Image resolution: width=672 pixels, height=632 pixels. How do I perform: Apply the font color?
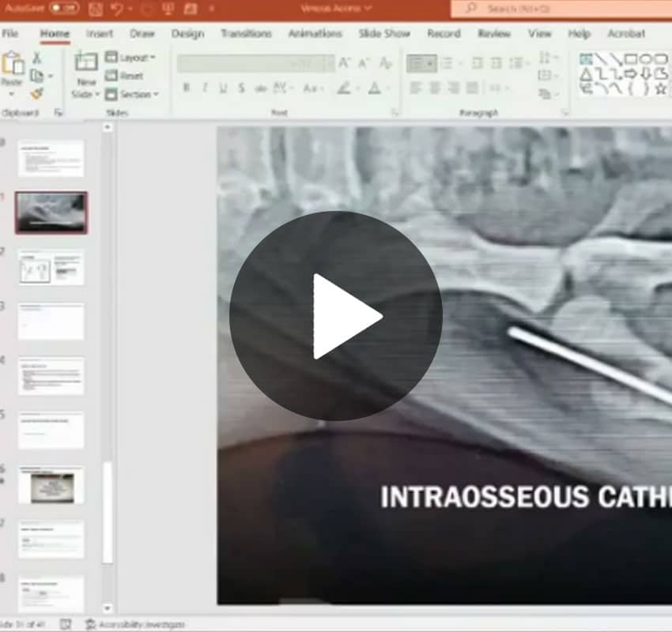tap(375, 88)
